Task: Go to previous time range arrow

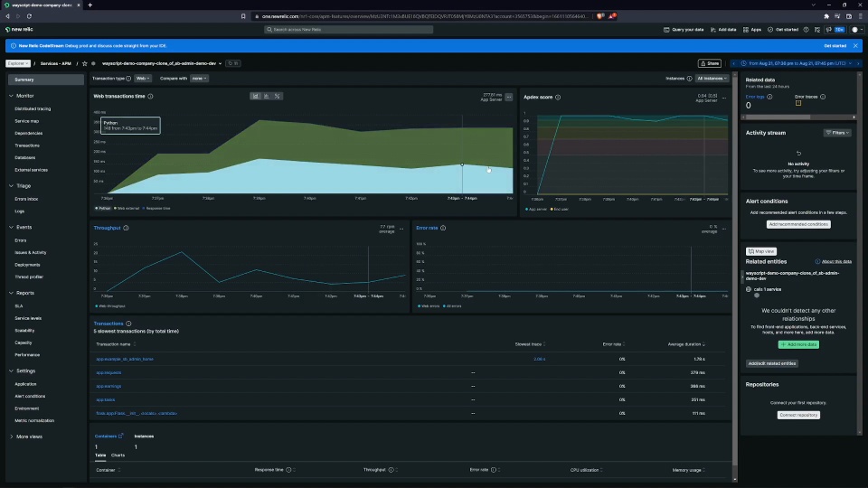Action: [734, 63]
